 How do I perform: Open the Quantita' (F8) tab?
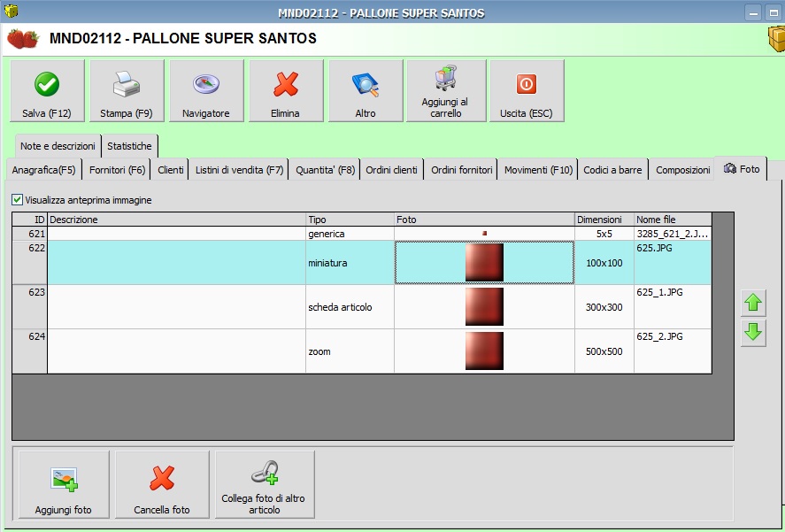[x=325, y=170]
